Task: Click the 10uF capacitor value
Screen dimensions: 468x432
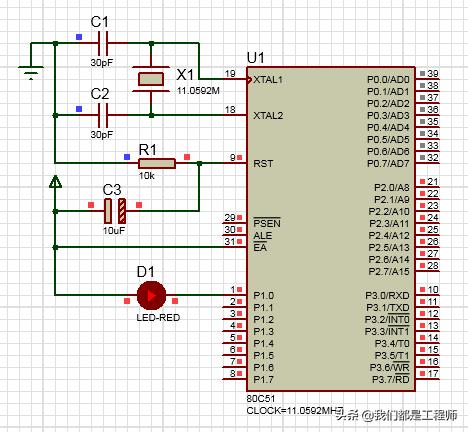Action: [x=114, y=230]
